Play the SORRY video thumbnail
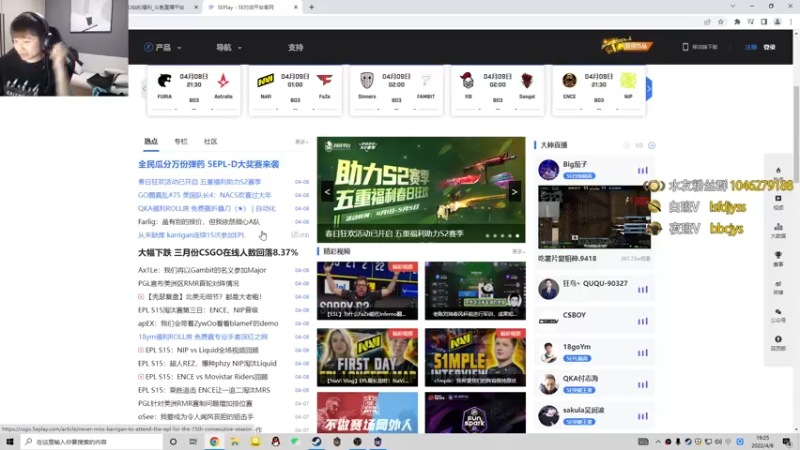The width and height of the screenshot is (800, 450). pos(367,291)
